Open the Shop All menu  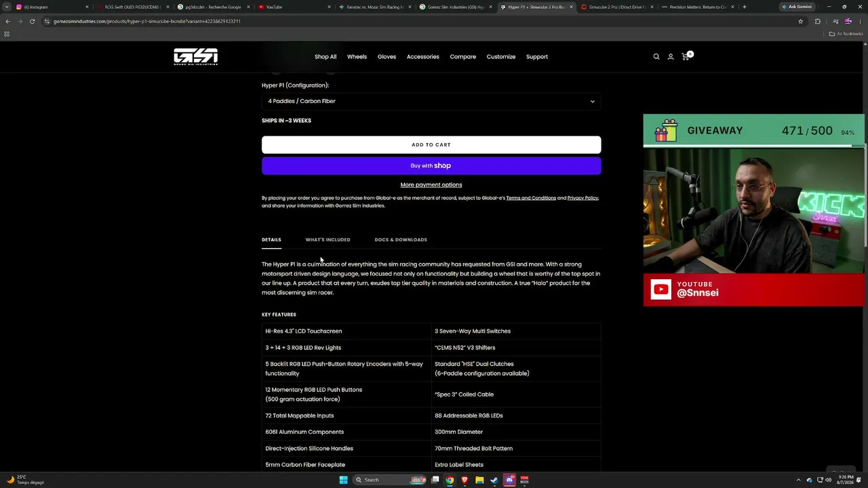coord(325,57)
